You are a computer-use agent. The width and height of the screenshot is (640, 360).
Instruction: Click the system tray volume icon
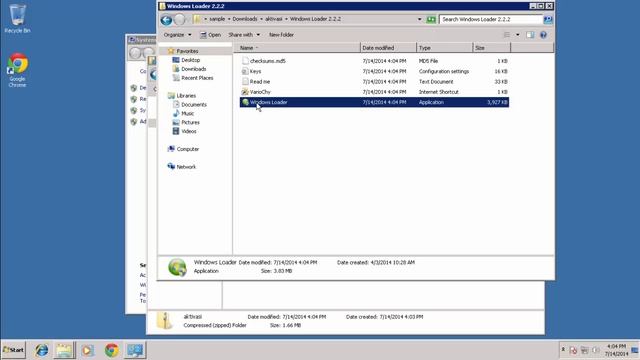coord(596,351)
